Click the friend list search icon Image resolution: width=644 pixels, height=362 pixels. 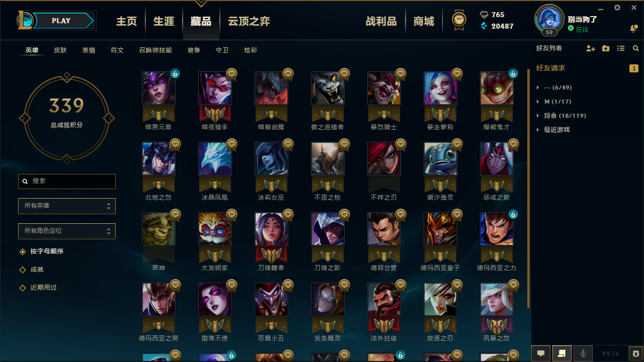[636, 48]
